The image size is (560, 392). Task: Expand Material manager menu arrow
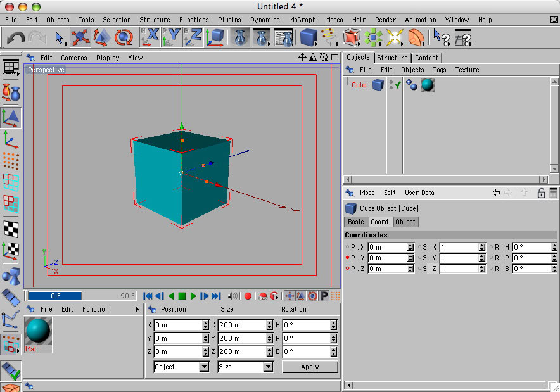point(137,310)
